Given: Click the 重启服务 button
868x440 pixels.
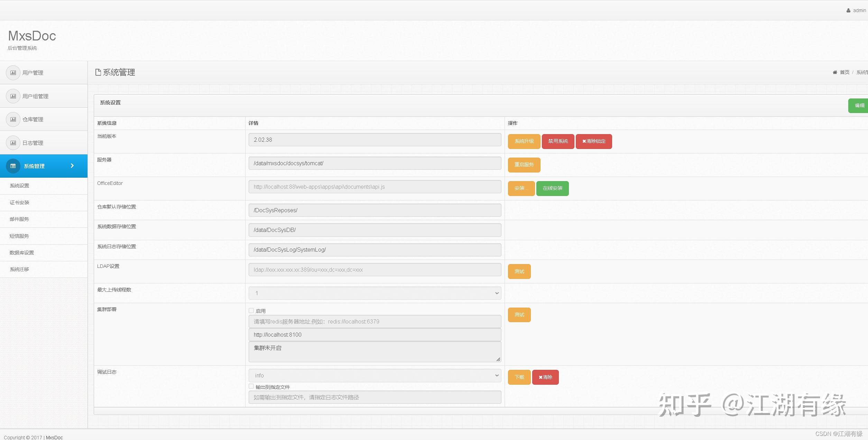Looking at the screenshot, I should point(524,165).
